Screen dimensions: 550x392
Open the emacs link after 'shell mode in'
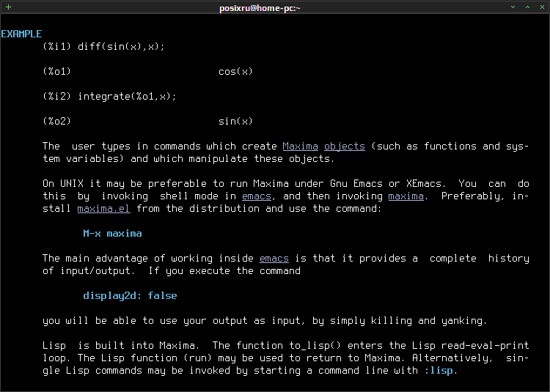pos(257,196)
